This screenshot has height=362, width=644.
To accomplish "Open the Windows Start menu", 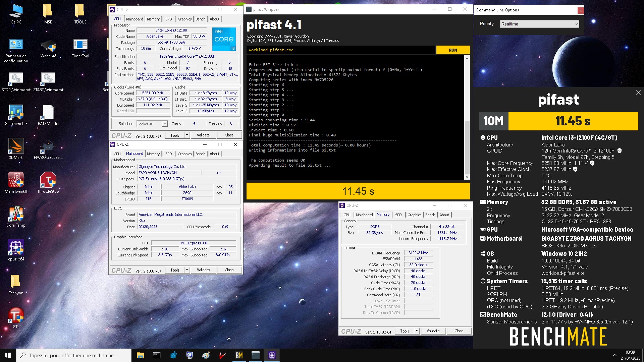I will 8,355.
